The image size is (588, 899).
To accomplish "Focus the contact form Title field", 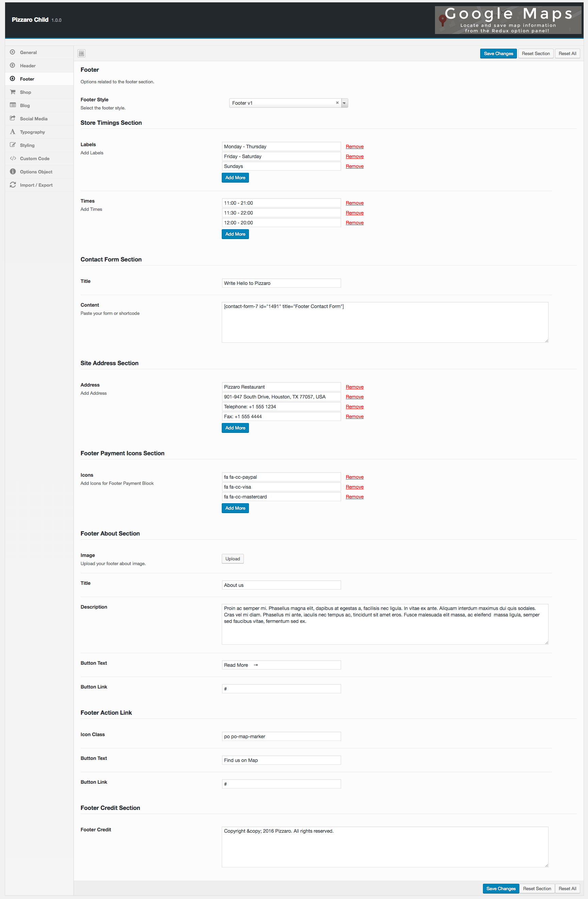I will (x=281, y=283).
